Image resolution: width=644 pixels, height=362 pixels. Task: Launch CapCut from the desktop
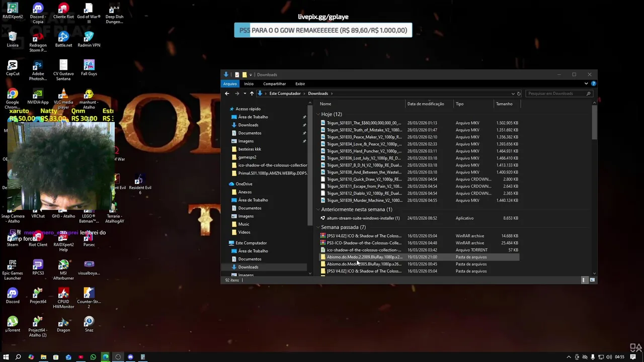click(13, 68)
